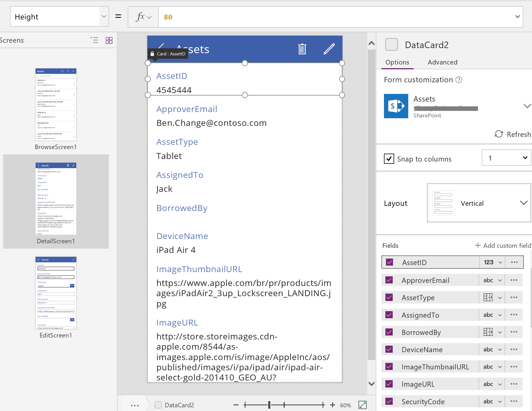Image resolution: width=532 pixels, height=411 pixels.
Task: Click Add custom field
Action: coord(503,245)
